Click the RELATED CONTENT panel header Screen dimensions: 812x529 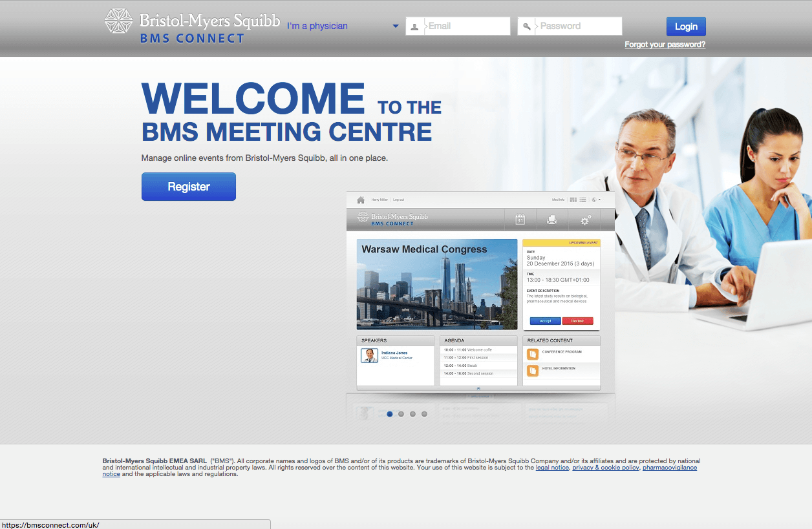coord(561,340)
